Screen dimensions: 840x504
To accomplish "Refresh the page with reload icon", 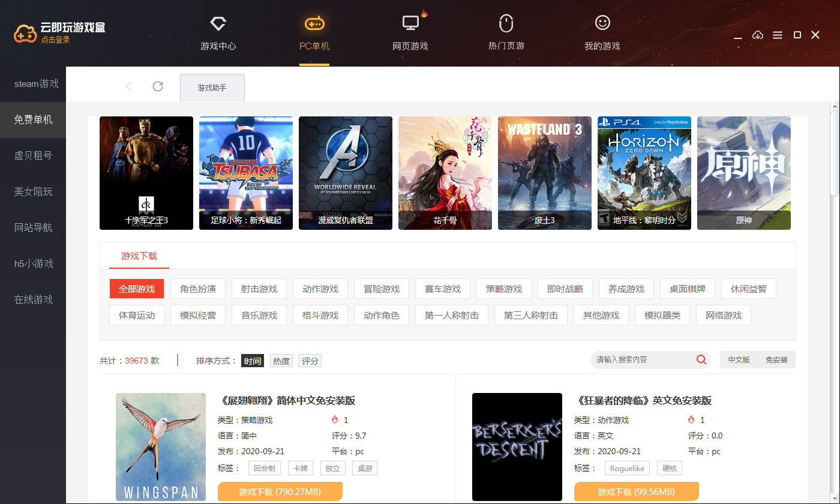I will 158,86.
